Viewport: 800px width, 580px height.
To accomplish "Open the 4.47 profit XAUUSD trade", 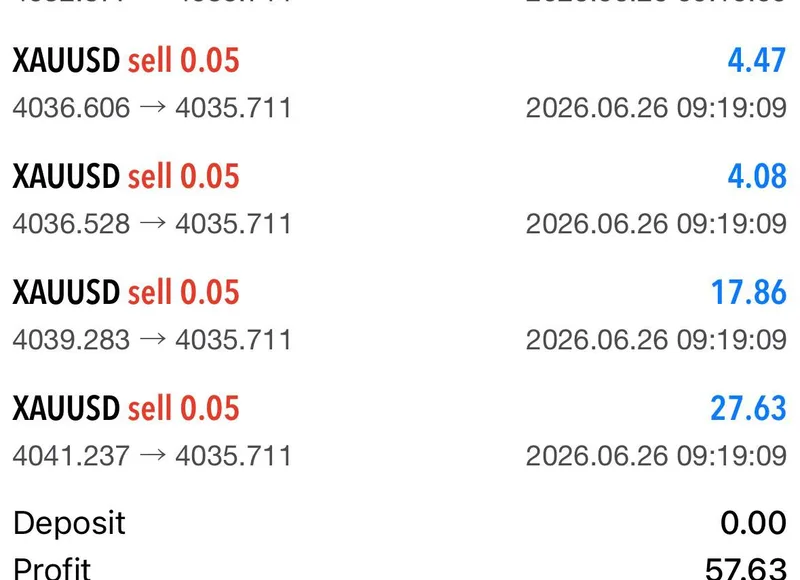I will pos(400,83).
